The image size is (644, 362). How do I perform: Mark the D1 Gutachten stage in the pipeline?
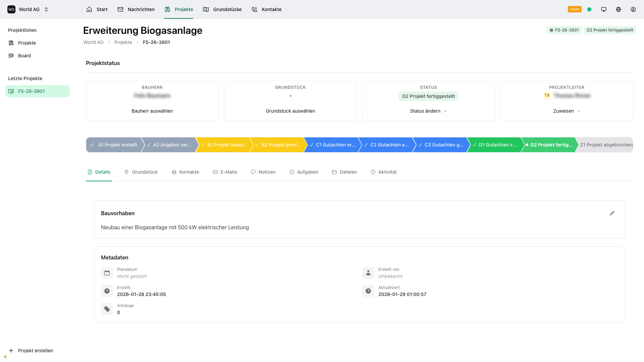495,145
